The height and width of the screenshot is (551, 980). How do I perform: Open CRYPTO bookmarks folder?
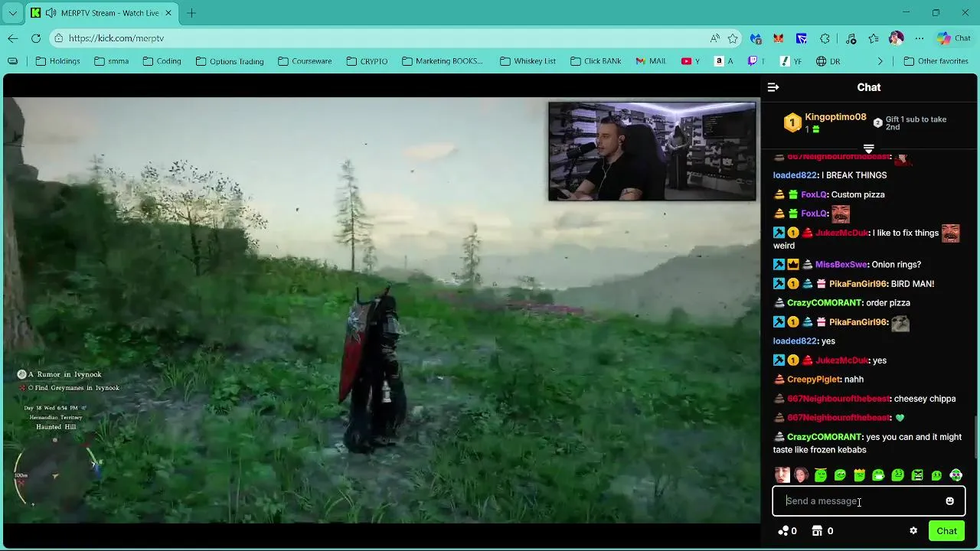[367, 61]
